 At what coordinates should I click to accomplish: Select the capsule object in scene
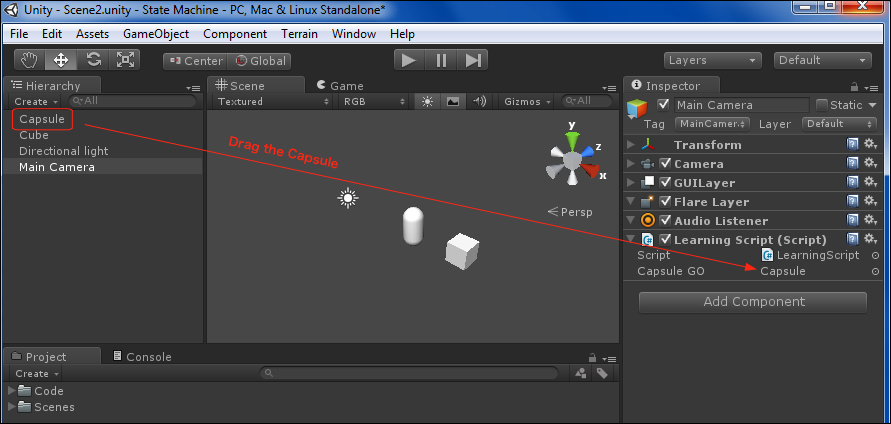pos(413,226)
